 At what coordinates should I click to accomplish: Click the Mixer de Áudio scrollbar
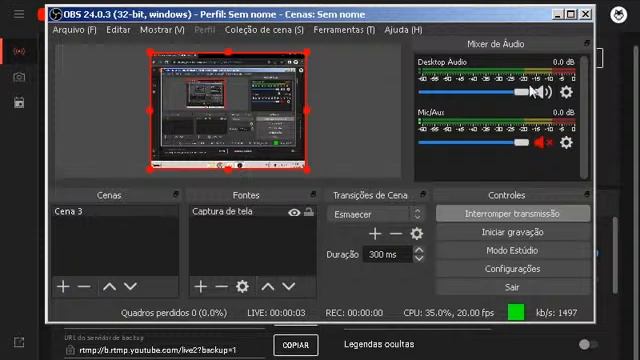pos(584,118)
